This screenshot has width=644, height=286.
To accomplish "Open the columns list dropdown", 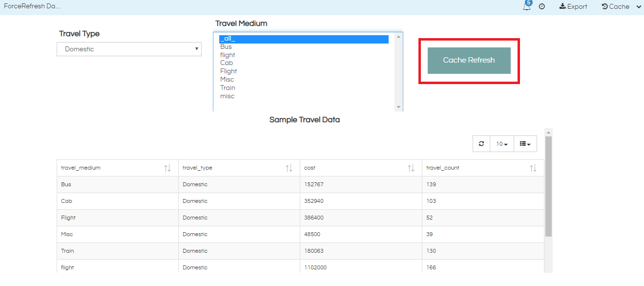I will click(x=525, y=144).
